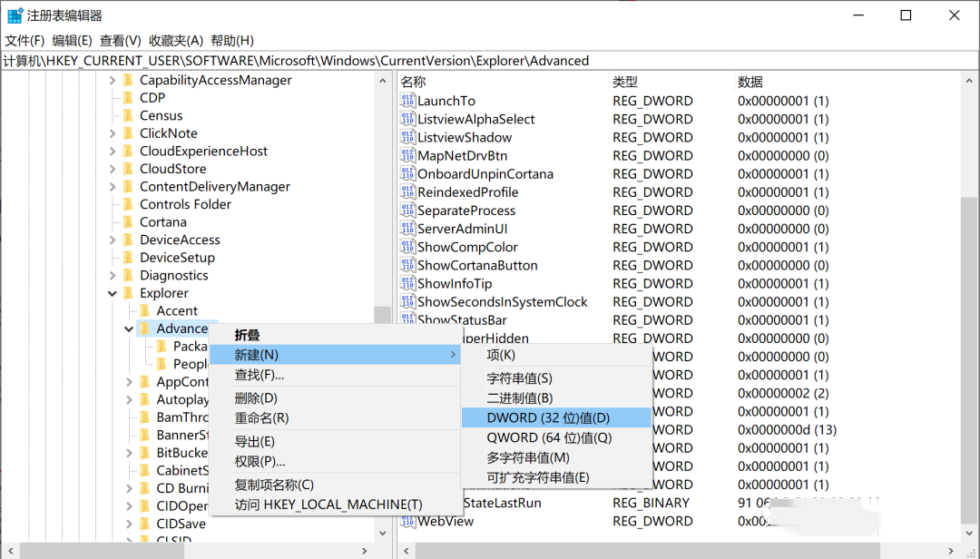
Task: Click the Controls Folder key icon
Action: [129, 204]
